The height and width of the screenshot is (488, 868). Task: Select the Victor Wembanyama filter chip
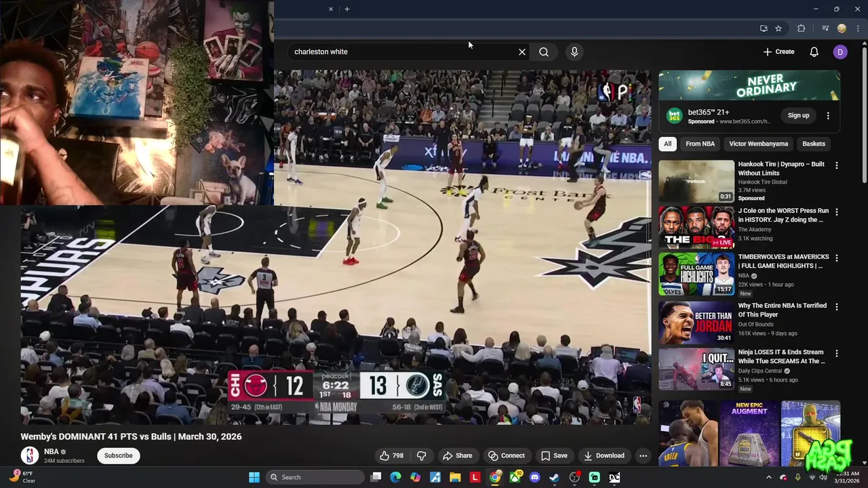pos(758,144)
